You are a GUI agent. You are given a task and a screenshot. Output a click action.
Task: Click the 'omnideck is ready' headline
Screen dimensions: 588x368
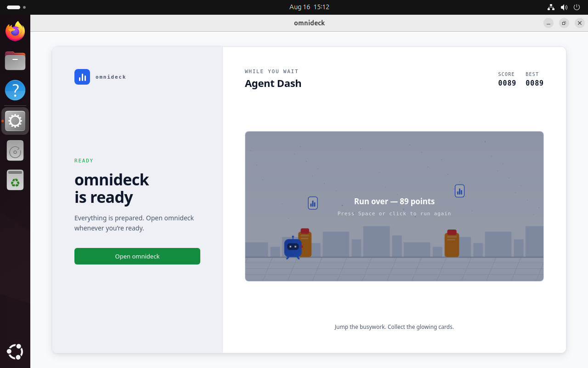pyautogui.click(x=112, y=188)
